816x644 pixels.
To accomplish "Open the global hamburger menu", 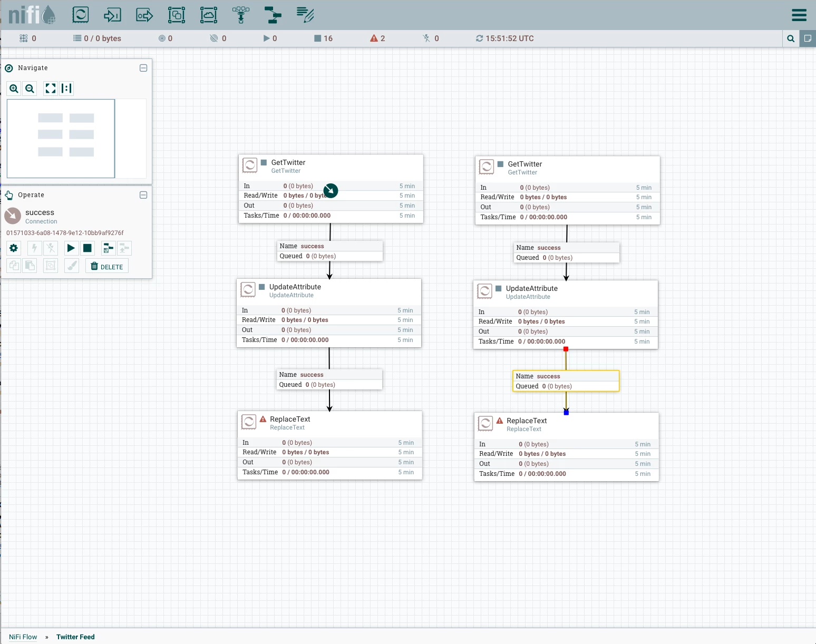I will pyautogui.click(x=799, y=15).
